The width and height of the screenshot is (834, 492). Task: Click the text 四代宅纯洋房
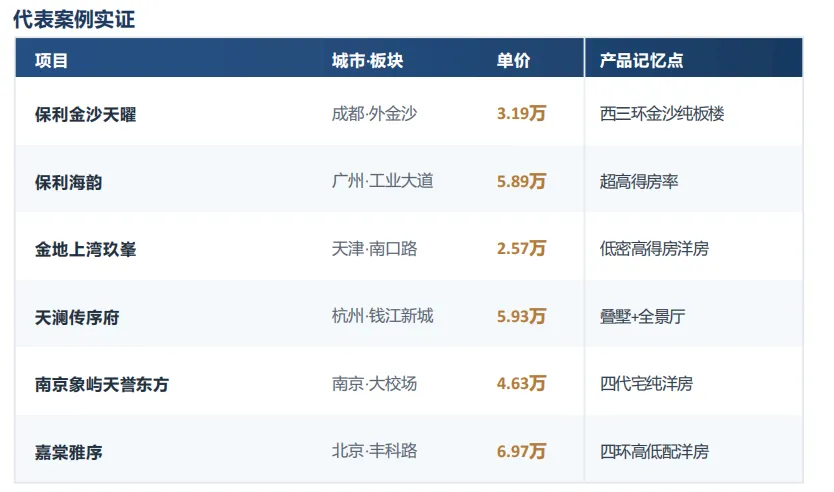click(x=646, y=384)
